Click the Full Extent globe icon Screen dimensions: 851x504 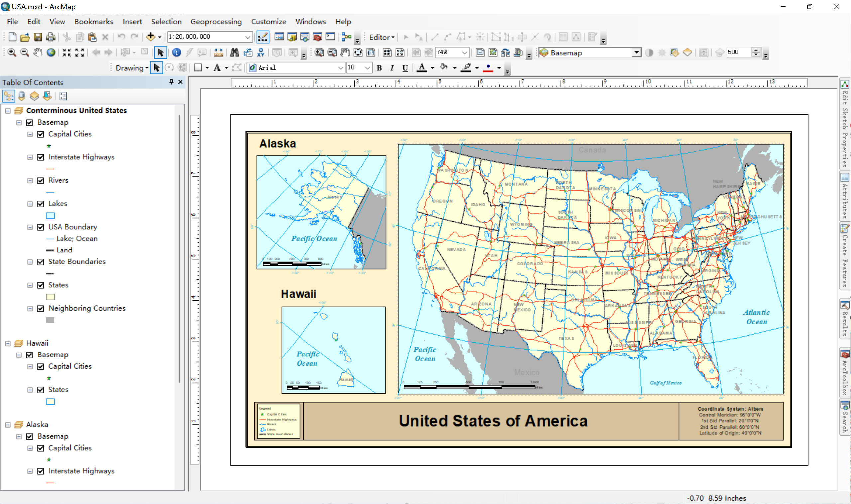coord(51,52)
